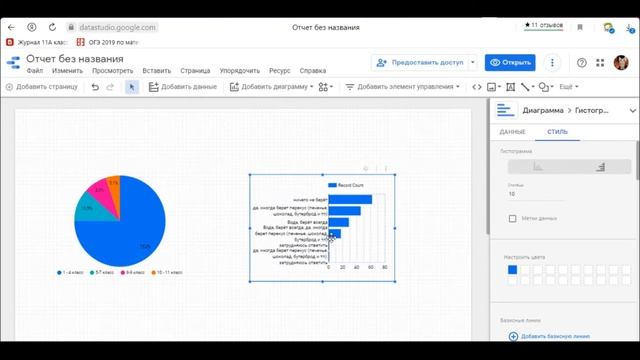Open the downloads icon at top right
Viewport: 640px width, 360px height.
click(630, 28)
